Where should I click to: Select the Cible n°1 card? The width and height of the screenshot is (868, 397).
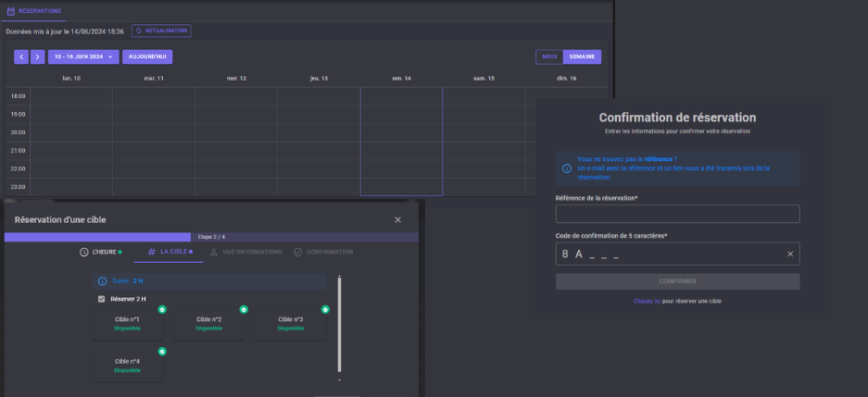point(127,324)
